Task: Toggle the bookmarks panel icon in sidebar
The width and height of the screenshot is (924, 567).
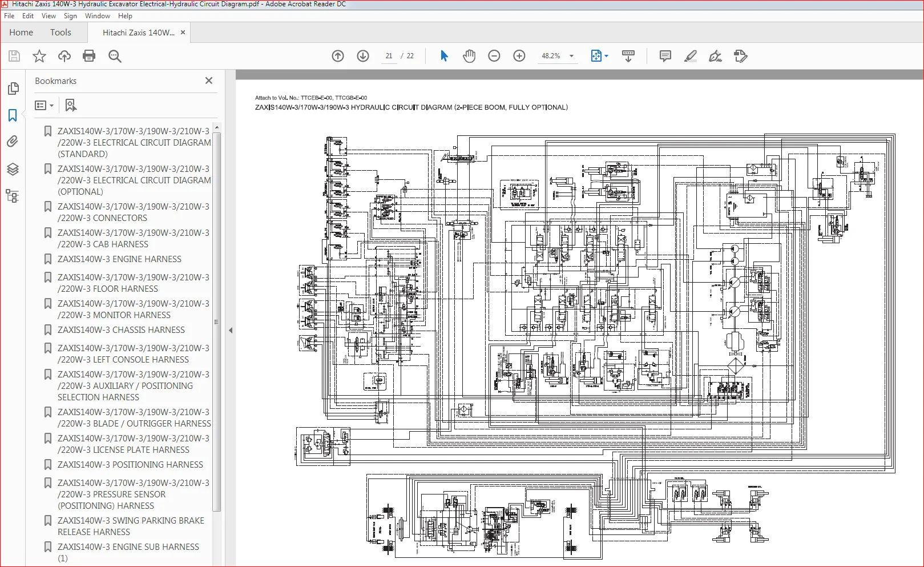Action: click(13, 115)
